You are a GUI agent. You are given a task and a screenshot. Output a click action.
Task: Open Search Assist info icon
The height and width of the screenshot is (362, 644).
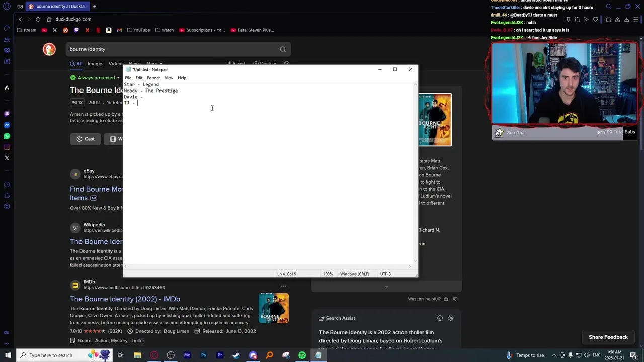440,318
